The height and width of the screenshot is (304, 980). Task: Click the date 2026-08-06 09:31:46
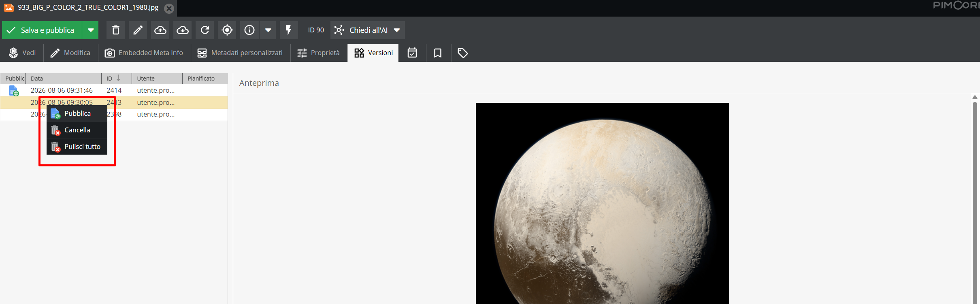62,90
